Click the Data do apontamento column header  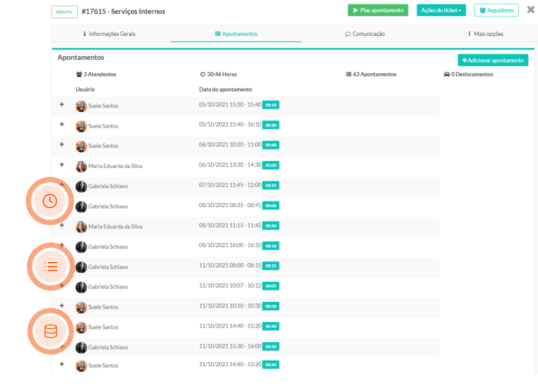click(225, 89)
